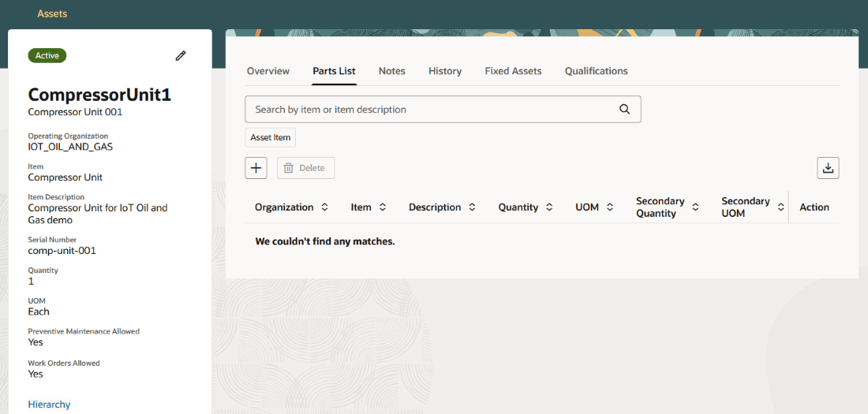Sort by Organization column arrows
Viewport: 868px width, 414px height.
325,207
